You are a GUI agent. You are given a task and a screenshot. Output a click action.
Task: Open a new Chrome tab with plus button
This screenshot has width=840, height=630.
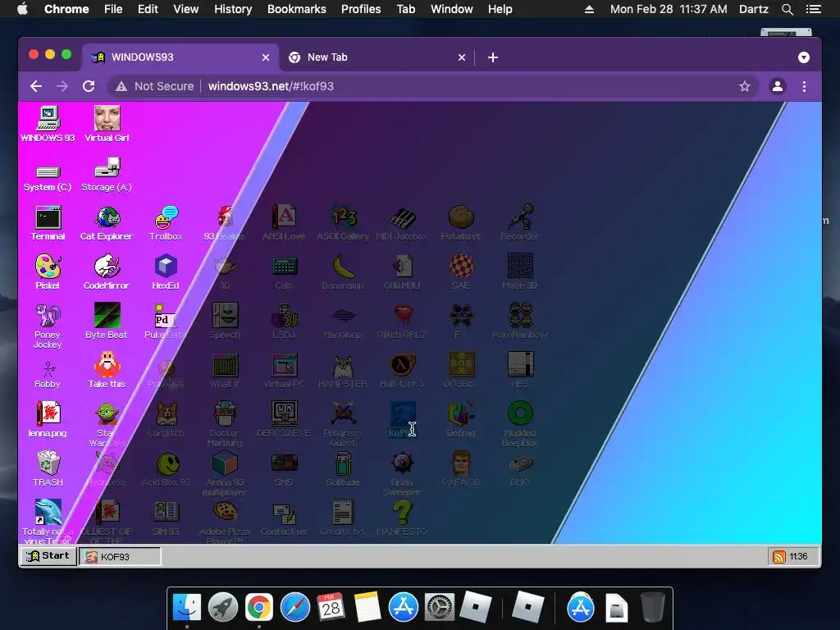(493, 57)
